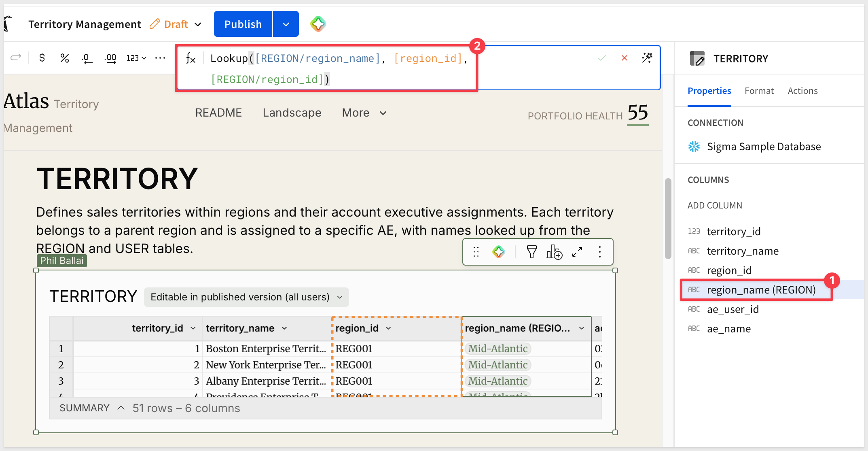
Task: Click the redo arrow icon
Action: (x=16, y=58)
